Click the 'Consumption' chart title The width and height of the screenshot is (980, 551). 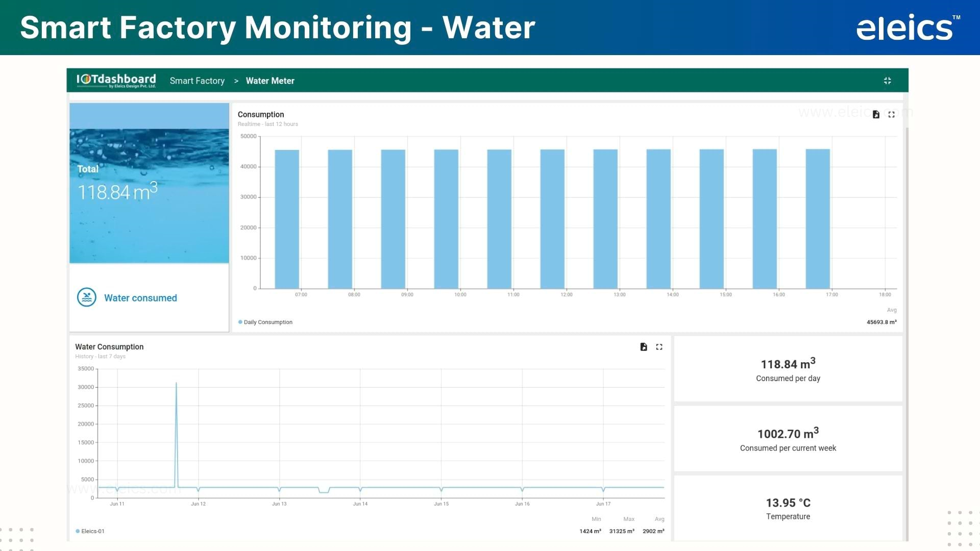261,114
